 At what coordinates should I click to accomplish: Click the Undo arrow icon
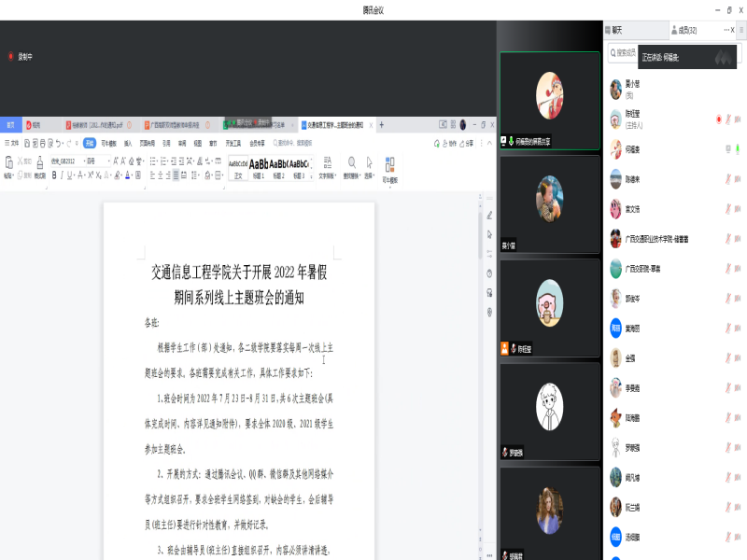(58, 144)
